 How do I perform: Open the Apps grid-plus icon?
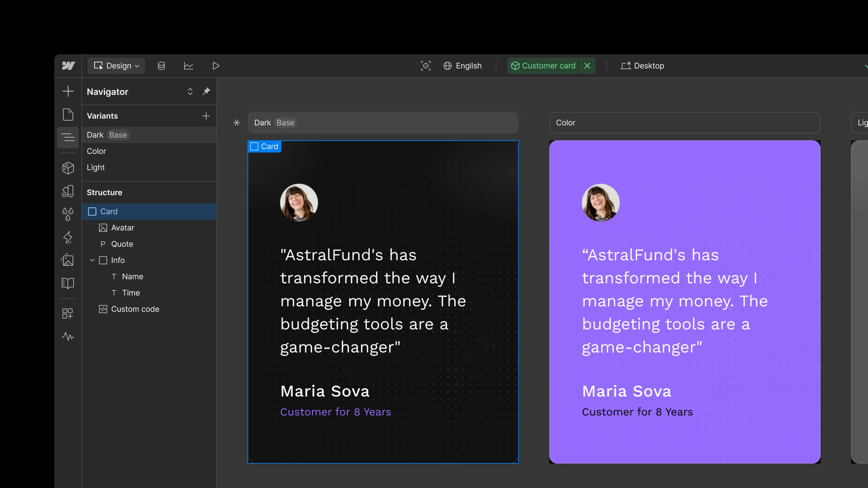[67, 314]
